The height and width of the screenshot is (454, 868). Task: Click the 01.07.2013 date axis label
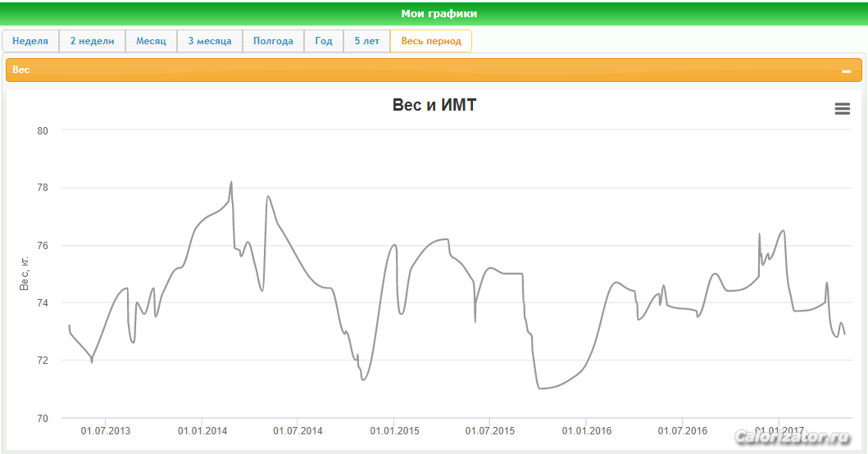[x=106, y=431]
